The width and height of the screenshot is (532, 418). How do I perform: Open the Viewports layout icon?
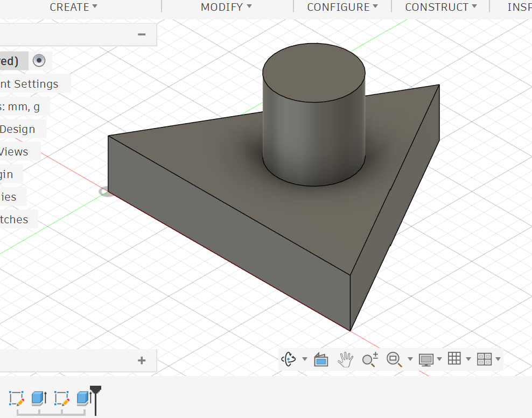click(x=484, y=359)
